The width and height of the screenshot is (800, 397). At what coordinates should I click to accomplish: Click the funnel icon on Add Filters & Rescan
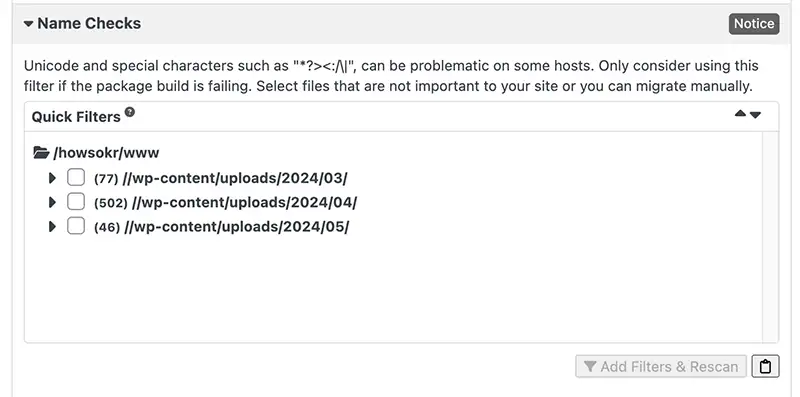coord(590,366)
